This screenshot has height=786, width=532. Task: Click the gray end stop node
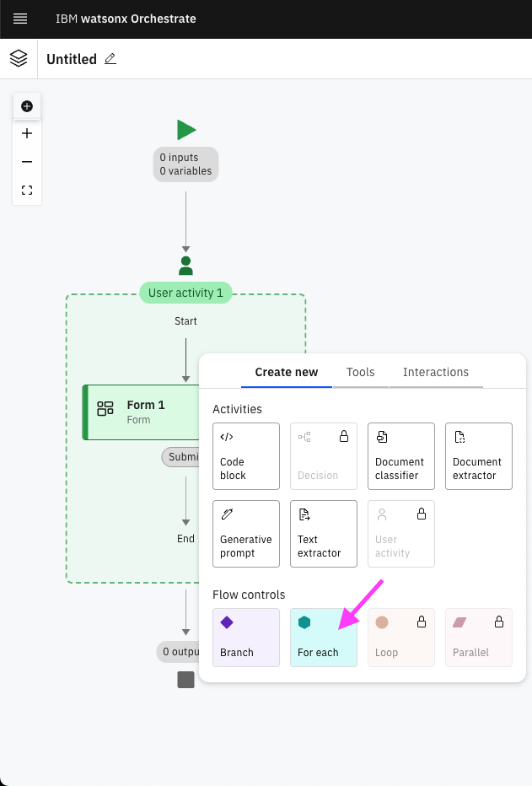185,680
